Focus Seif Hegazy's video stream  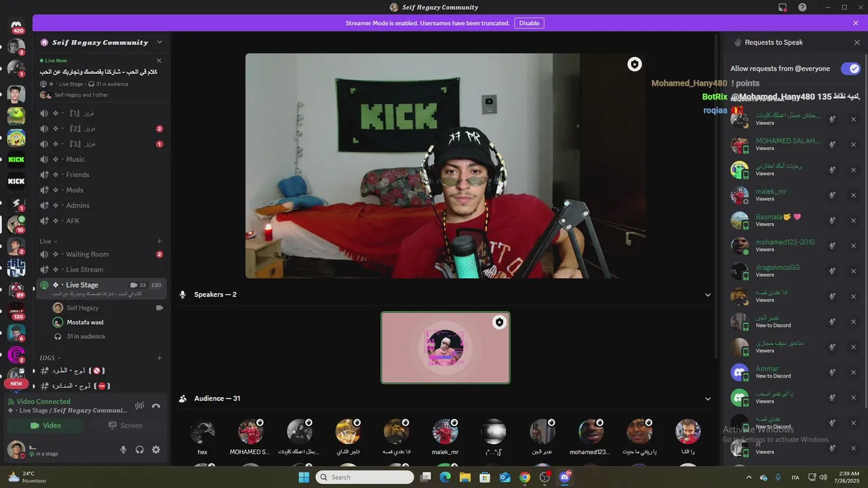click(x=446, y=166)
